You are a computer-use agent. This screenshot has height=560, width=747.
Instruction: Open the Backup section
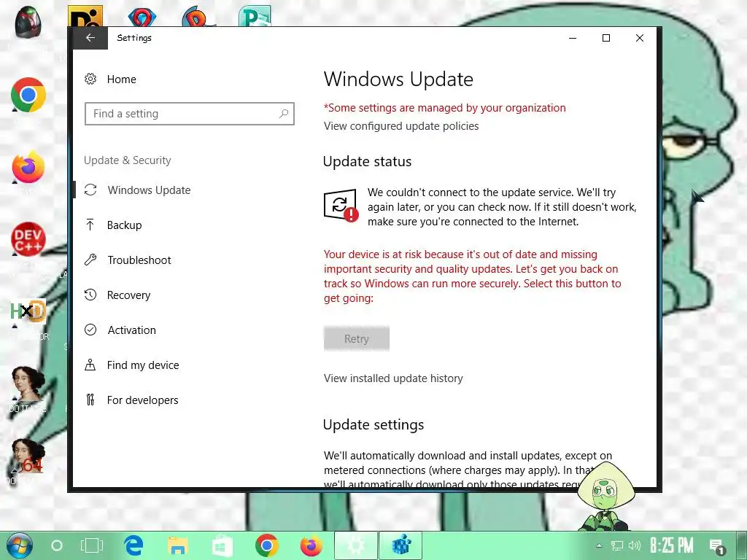pos(124,225)
